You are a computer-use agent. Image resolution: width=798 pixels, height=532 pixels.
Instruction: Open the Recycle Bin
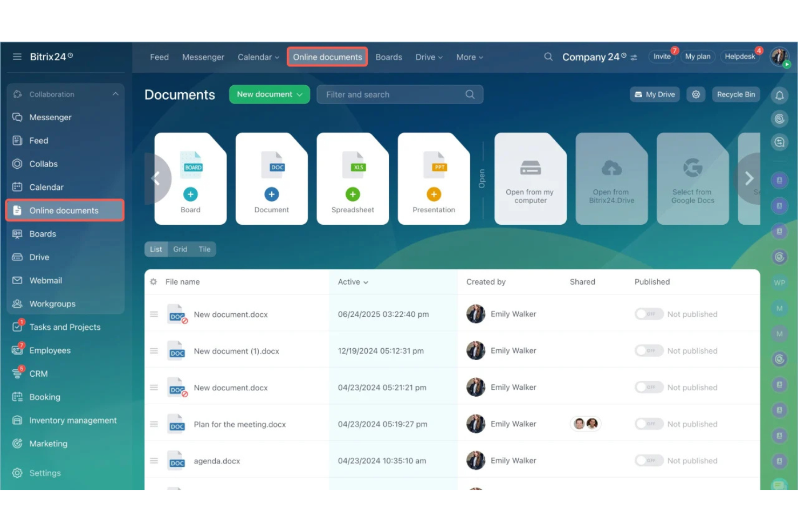pyautogui.click(x=736, y=94)
